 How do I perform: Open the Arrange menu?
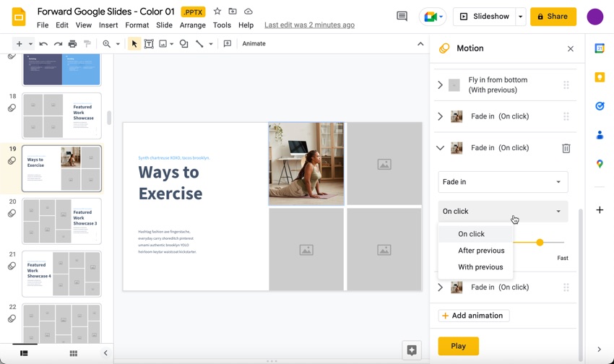[193, 25]
